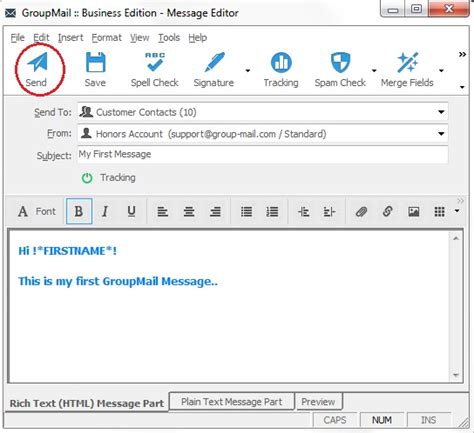474x433 pixels.
Task: Open the Format menu
Action: 107,38
